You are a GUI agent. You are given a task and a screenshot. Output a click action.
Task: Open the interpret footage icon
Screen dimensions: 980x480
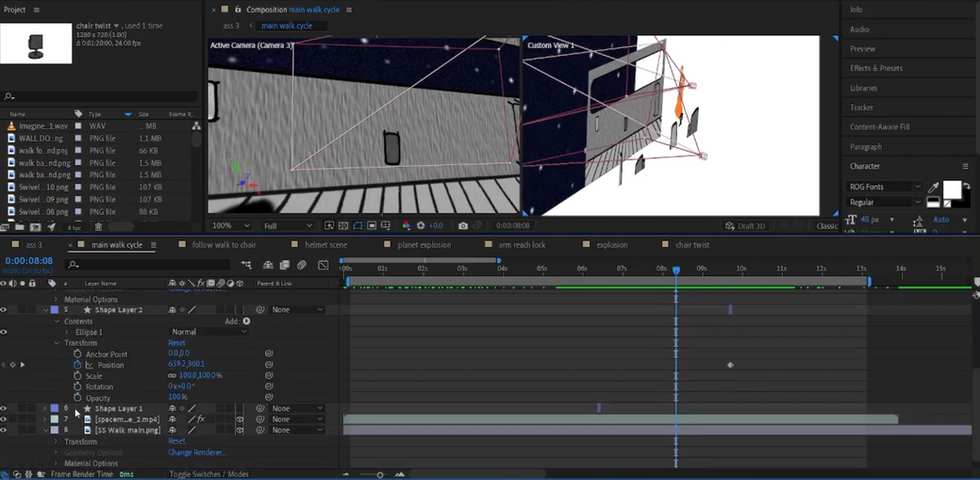coord(6,228)
